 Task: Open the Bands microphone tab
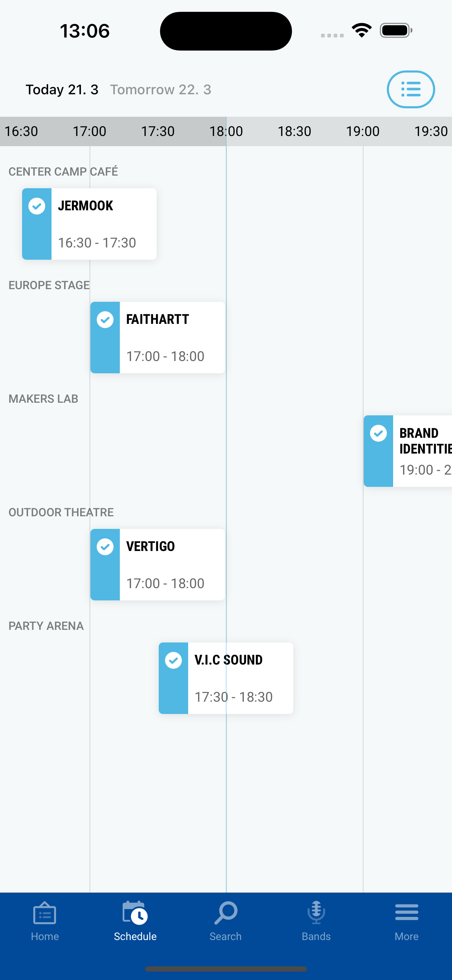[x=316, y=913]
